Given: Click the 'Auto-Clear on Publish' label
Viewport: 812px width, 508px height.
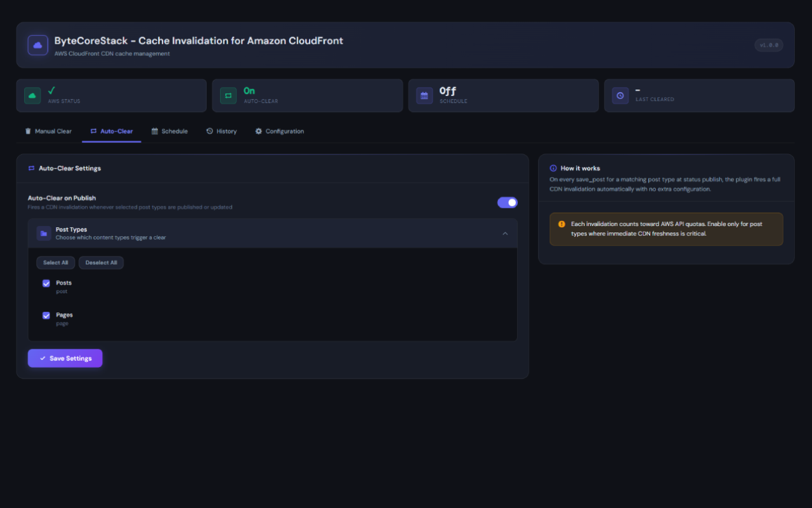Looking at the screenshot, I should click(x=62, y=198).
